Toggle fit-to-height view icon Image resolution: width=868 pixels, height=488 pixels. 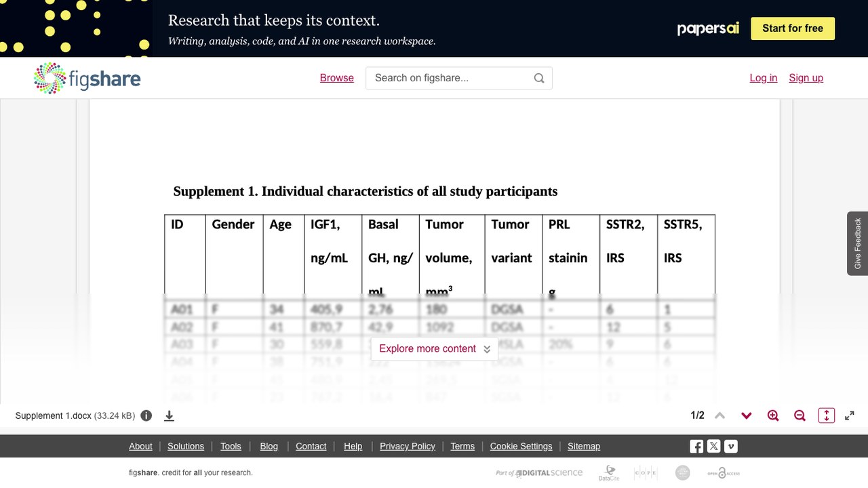click(826, 415)
